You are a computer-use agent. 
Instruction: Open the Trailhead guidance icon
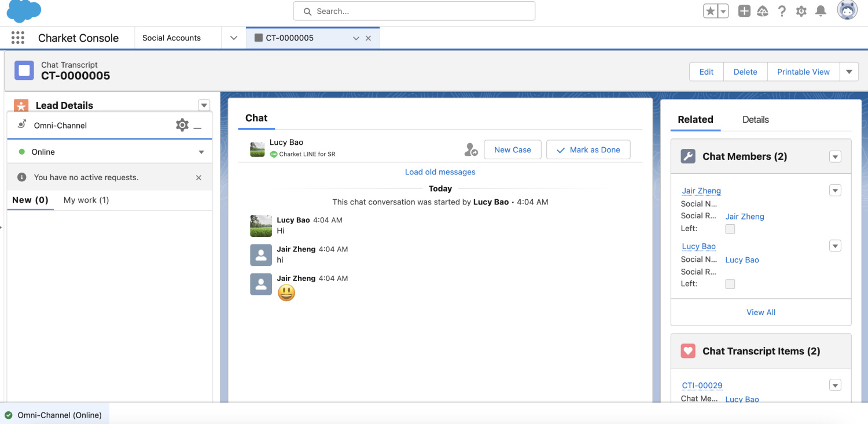[x=763, y=11]
